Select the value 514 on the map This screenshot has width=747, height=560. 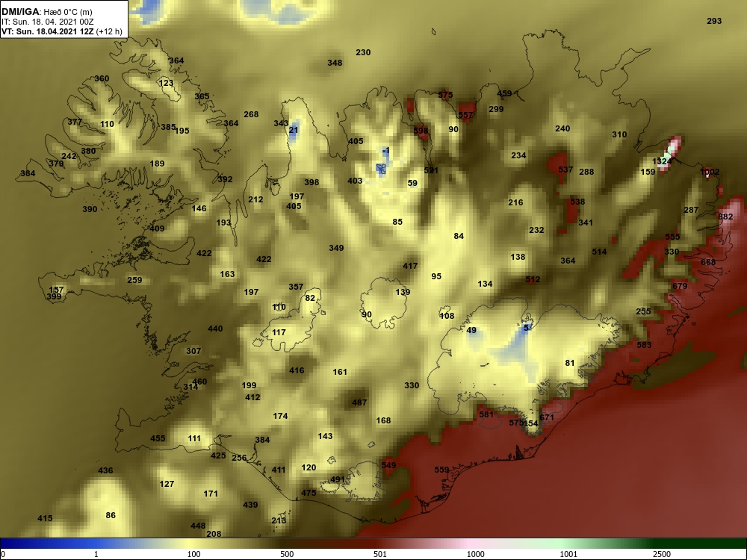coord(599,252)
